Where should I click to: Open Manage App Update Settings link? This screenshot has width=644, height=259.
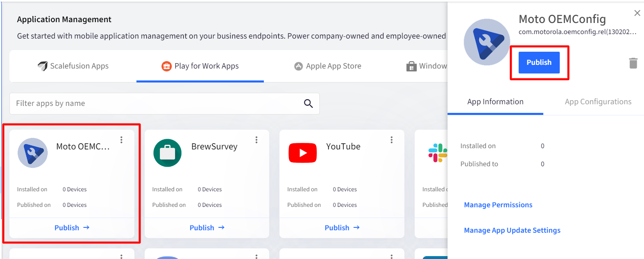pyautogui.click(x=512, y=230)
